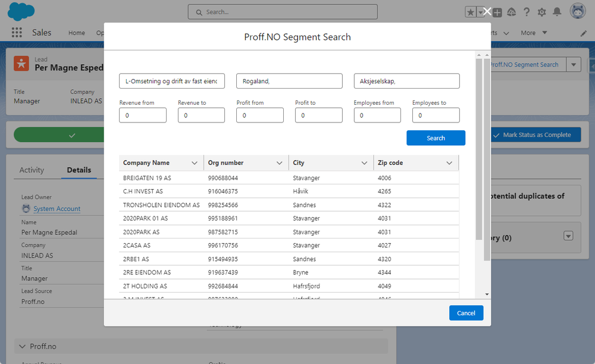
Task: Click the pencil edit navigation icon
Action: (x=584, y=33)
